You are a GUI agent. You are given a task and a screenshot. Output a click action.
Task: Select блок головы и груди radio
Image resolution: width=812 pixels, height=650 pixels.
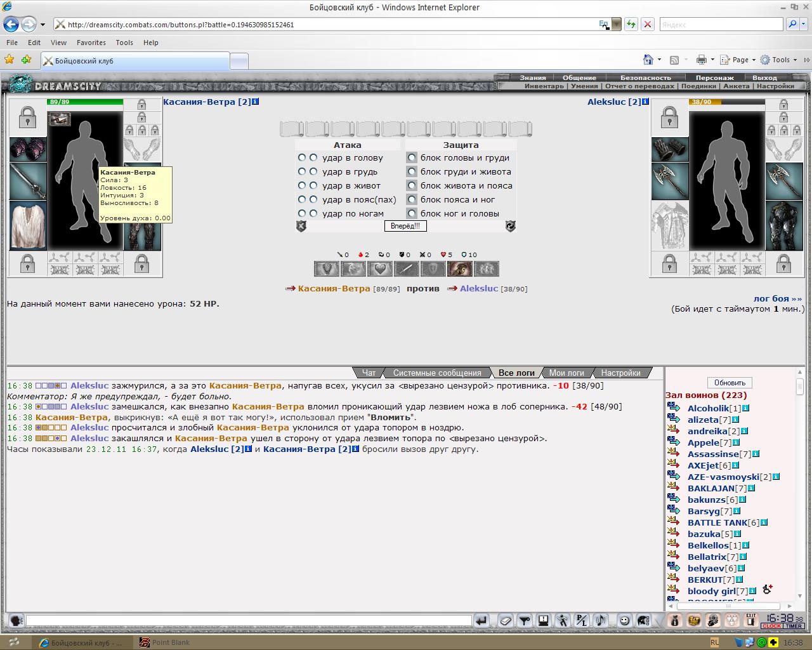[412, 157]
